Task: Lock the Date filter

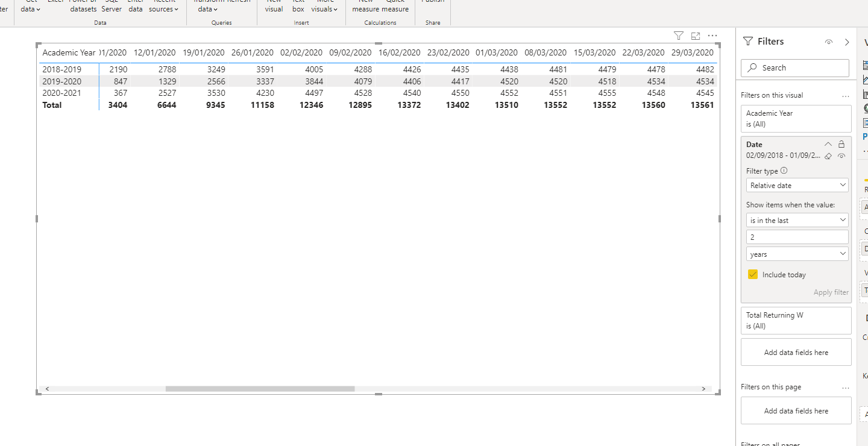Action: click(x=841, y=144)
